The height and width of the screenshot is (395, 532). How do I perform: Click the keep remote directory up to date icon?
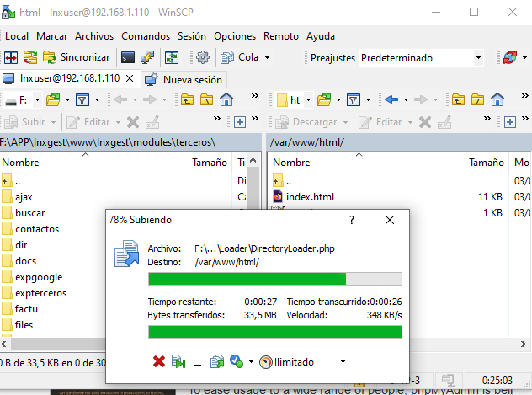(172, 57)
